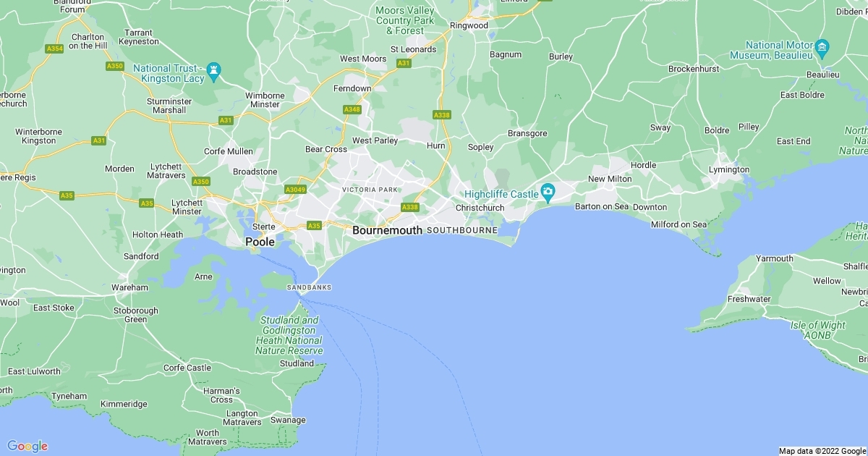Click Moors Valley Country Park label

click(x=405, y=20)
